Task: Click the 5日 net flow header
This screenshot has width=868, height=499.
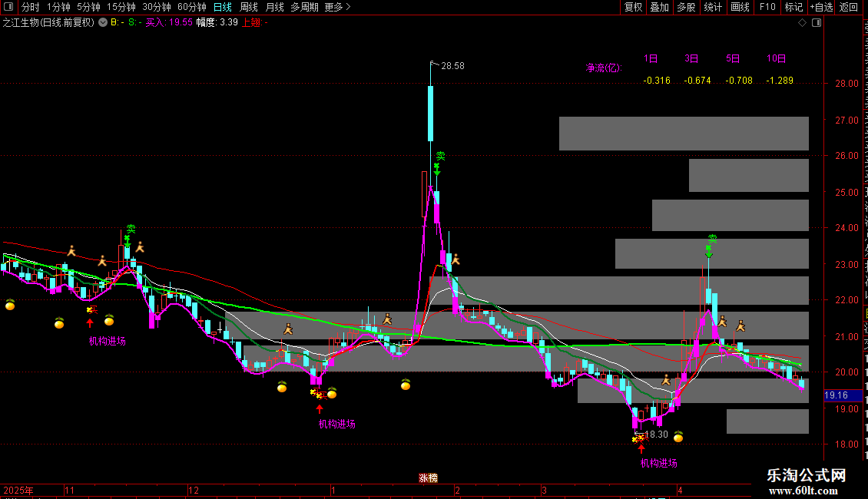Action: tap(733, 58)
